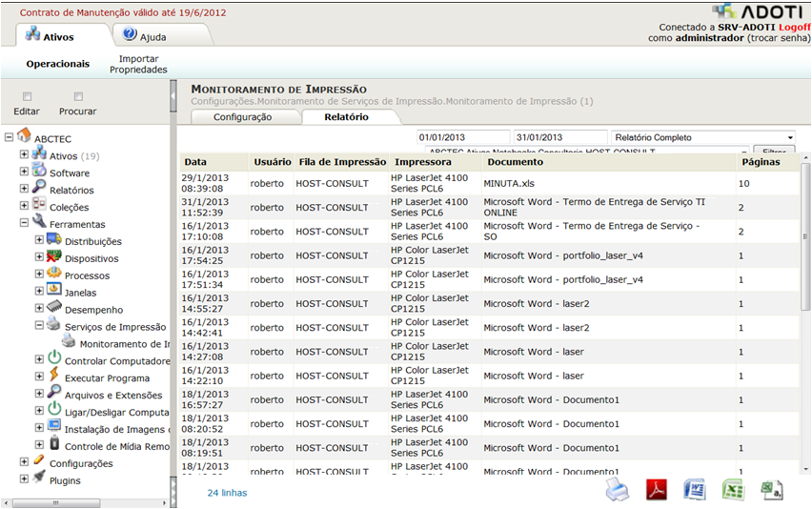
Task: Click the Coleções icon
Action: [39, 205]
